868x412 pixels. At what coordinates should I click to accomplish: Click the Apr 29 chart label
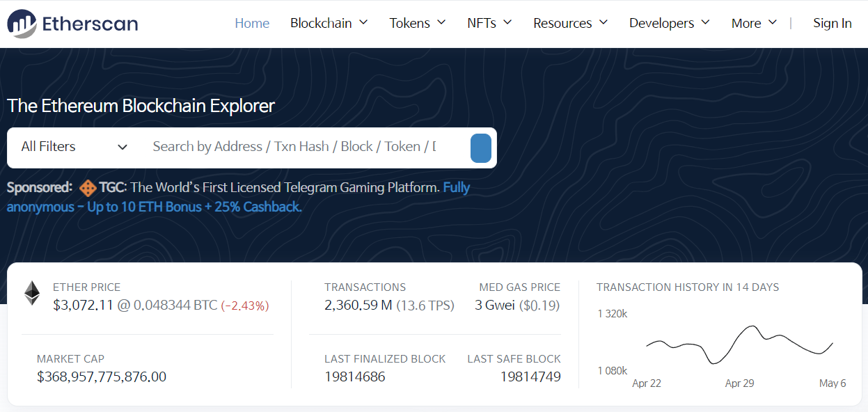click(739, 383)
